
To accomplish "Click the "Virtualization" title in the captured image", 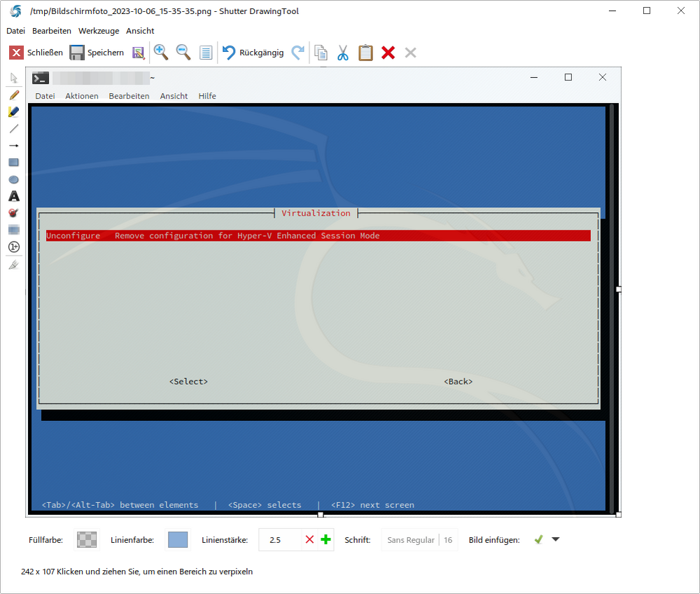I will pos(316,214).
